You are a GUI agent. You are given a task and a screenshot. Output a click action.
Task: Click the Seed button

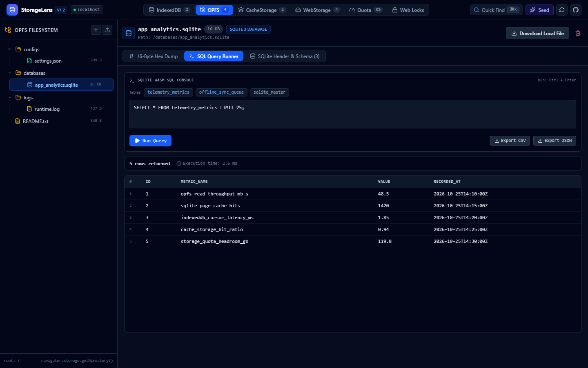click(539, 10)
